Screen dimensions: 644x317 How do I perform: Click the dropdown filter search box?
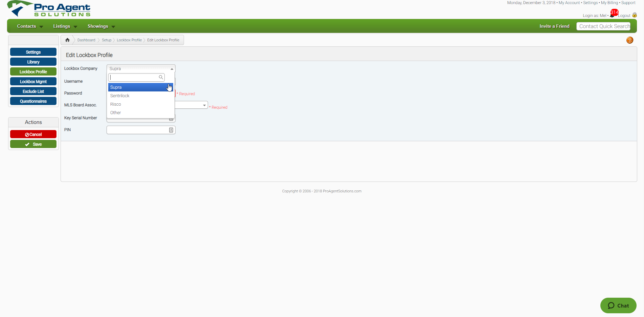pyautogui.click(x=136, y=77)
